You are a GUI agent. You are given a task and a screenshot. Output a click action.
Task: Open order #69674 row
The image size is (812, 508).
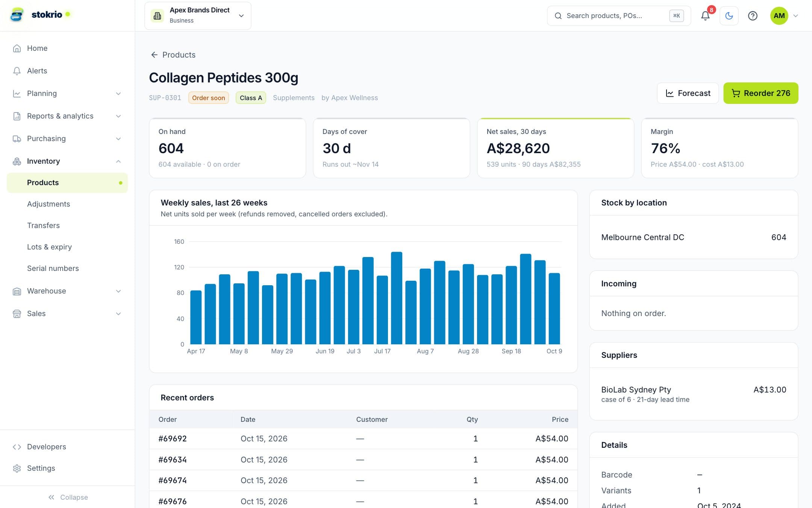click(363, 481)
